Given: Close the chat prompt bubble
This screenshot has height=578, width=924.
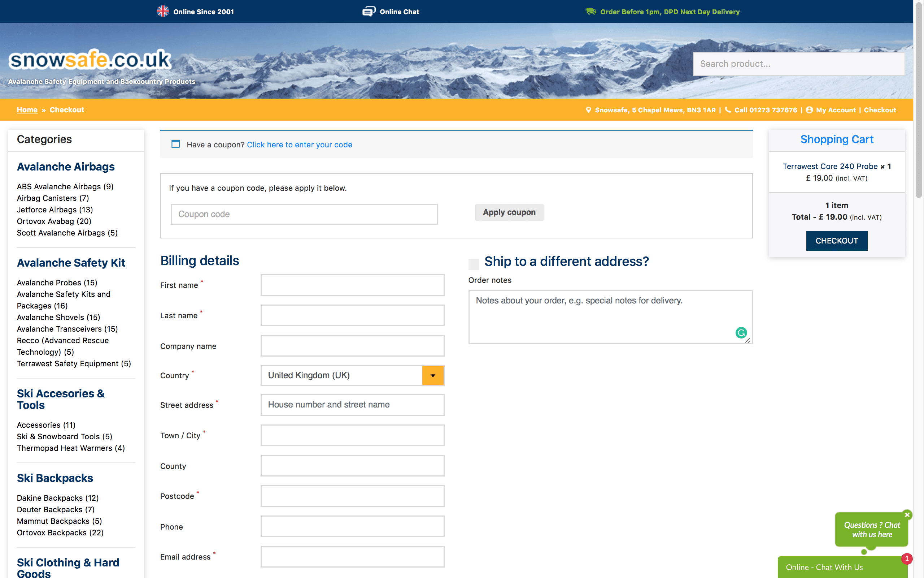Looking at the screenshot, I should pos(908,514).
